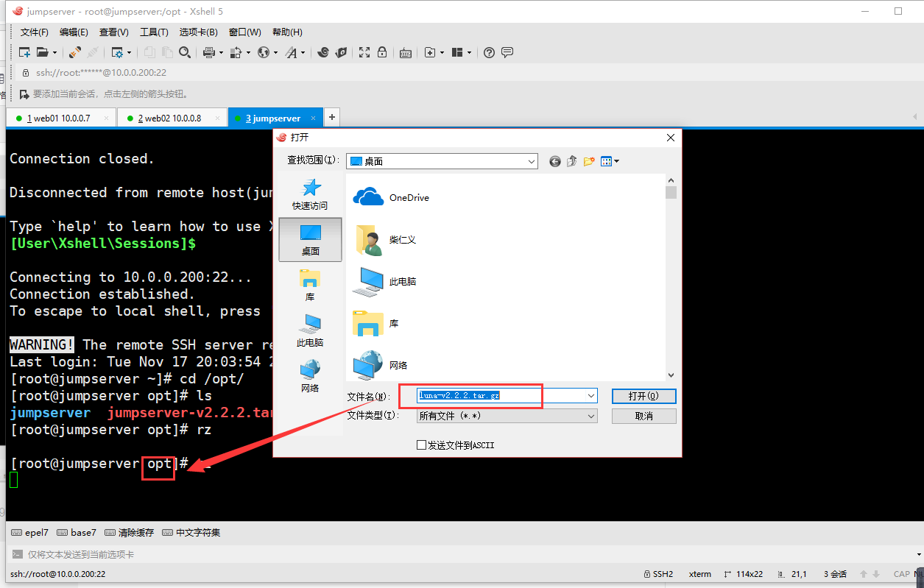Toggle full screen with the toolbar icon
This screenshot has width=924, height=588.
pyautogui.click(x=364, y=52)
